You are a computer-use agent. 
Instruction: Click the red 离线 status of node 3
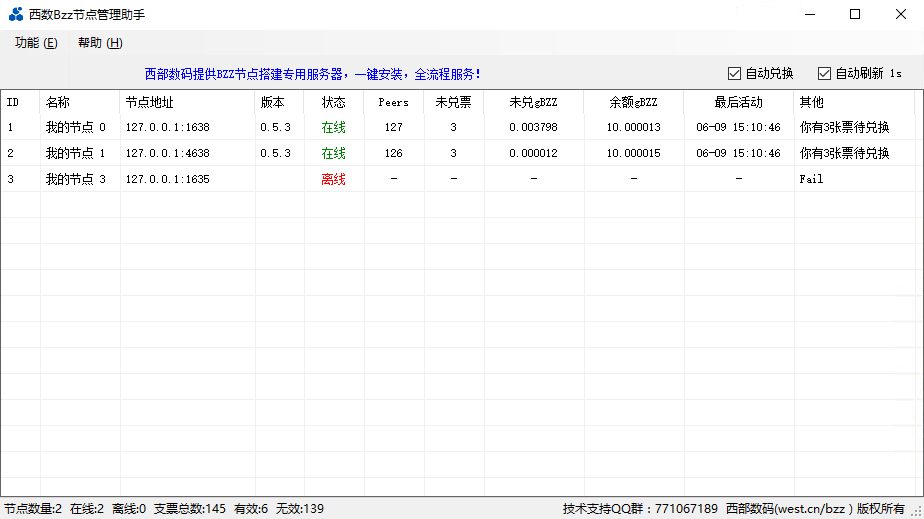(x=333, y=180)
